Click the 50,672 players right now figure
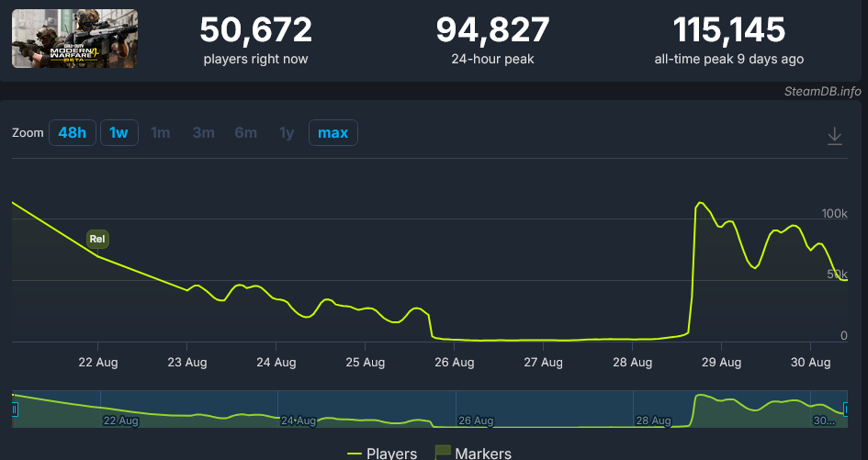The width and height of the screenshot is (868, 460). 255,30
